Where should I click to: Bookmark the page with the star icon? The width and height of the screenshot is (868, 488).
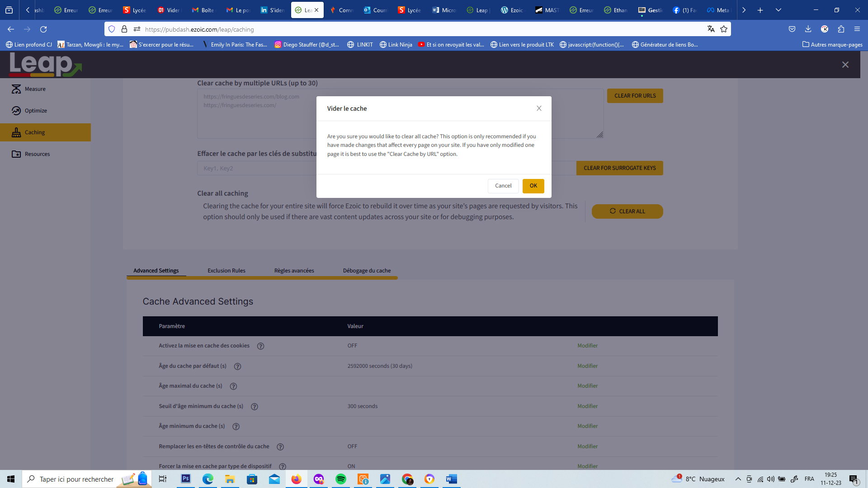point(724,29)
